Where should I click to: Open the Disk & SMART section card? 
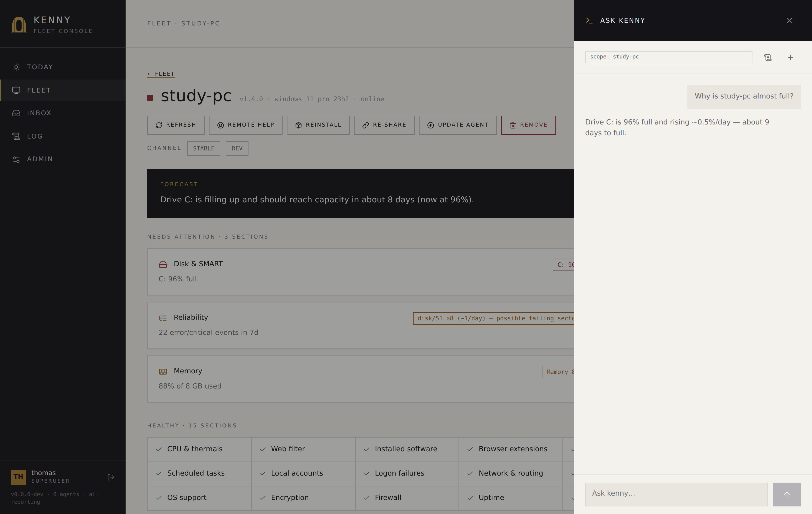[361, 272]
